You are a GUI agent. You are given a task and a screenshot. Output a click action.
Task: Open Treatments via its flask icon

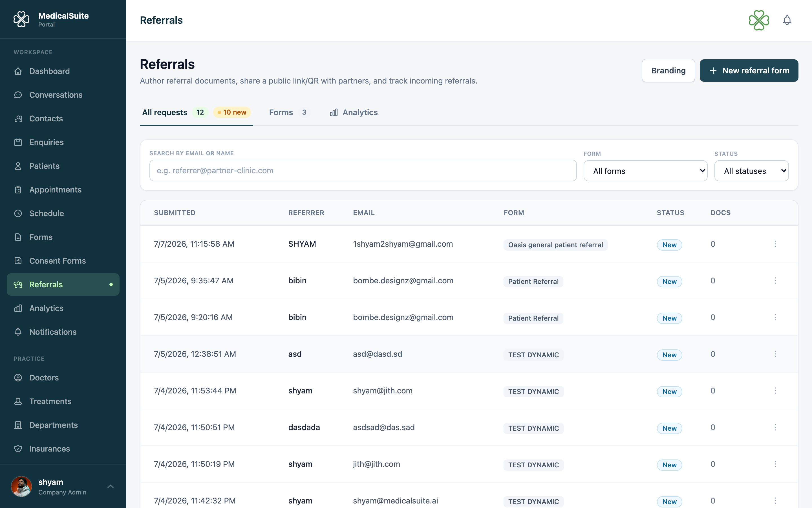(x=18, y=401)
